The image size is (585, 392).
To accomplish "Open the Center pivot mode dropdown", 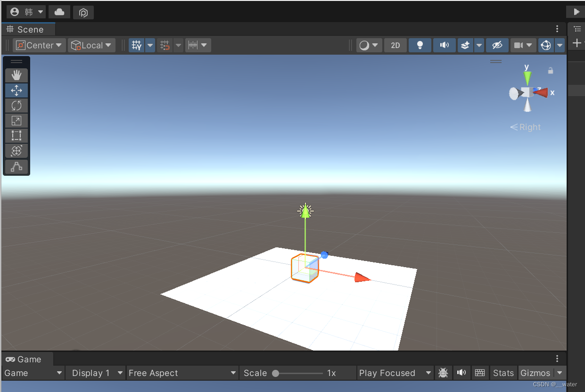I will click(x=39, y=45).
